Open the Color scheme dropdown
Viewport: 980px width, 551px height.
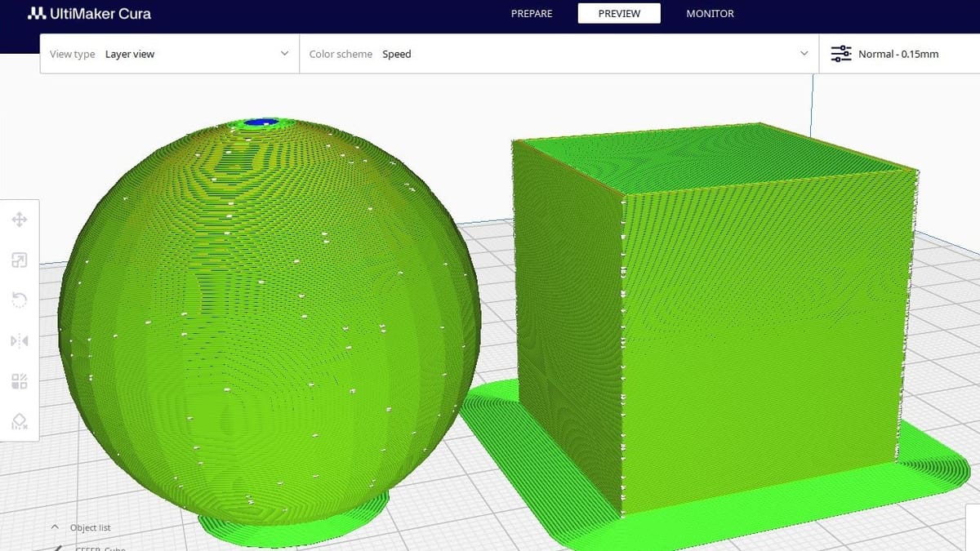click(559, 54)
